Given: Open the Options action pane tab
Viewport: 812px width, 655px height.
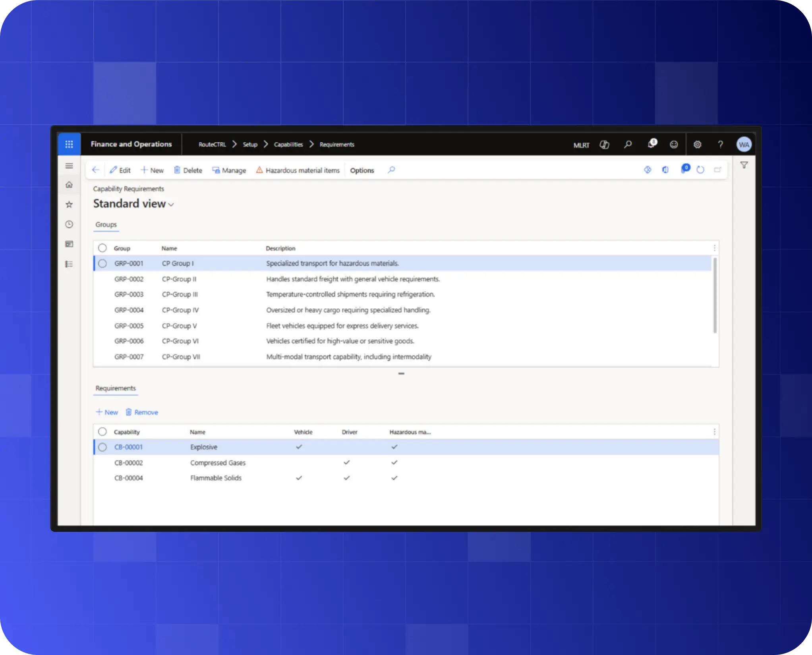Looking at the screenshot, I should coord(362,171).
